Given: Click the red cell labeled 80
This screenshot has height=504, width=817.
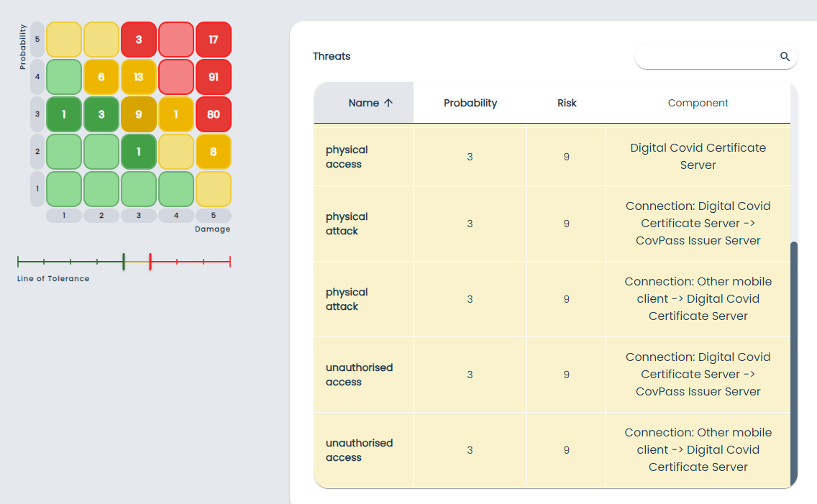Looking at the screenshot, I should pyautogui.click(x=214, y=114).
